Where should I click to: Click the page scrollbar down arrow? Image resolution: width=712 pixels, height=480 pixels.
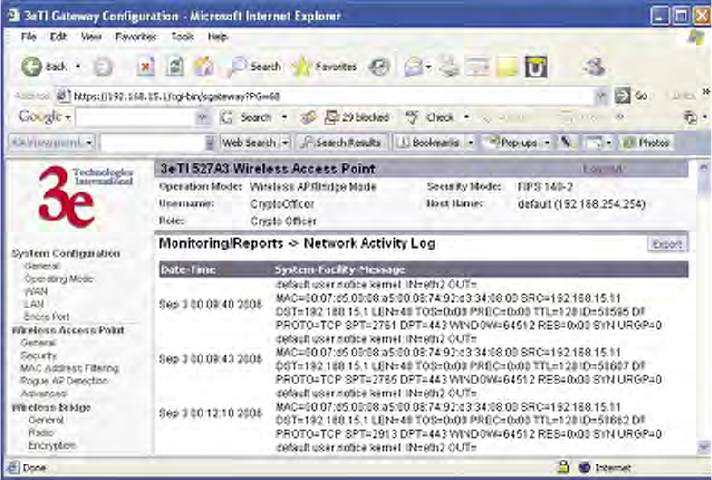tap(704, 446)
